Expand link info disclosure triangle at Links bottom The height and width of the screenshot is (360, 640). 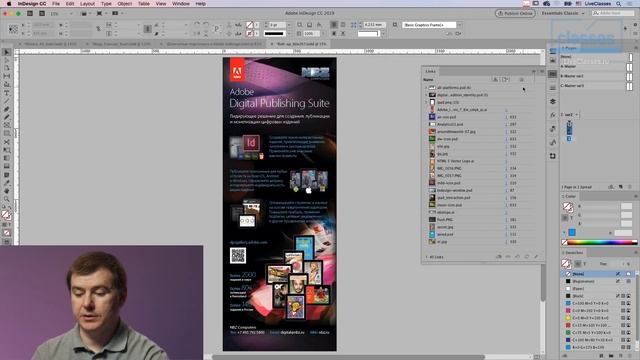[x=427, y=257]
